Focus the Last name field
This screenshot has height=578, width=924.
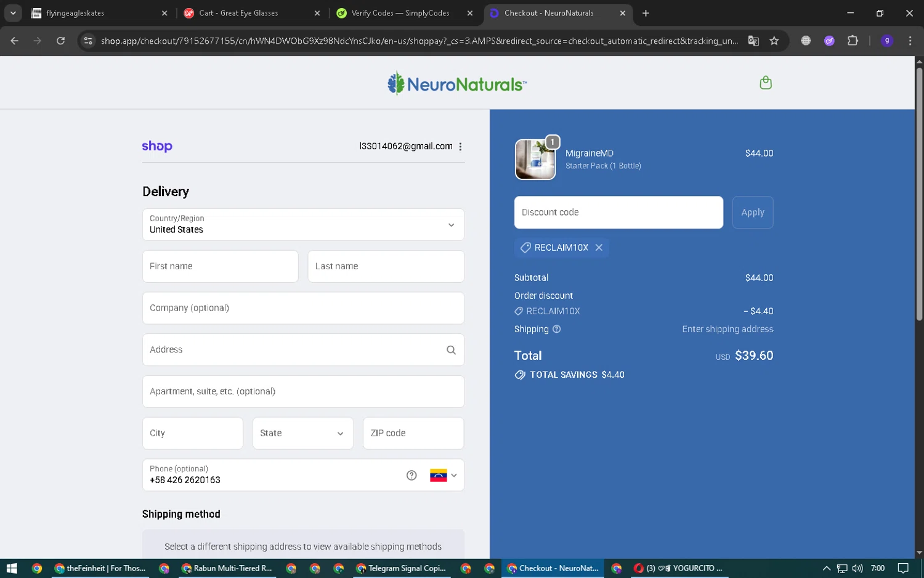[386, 266]
